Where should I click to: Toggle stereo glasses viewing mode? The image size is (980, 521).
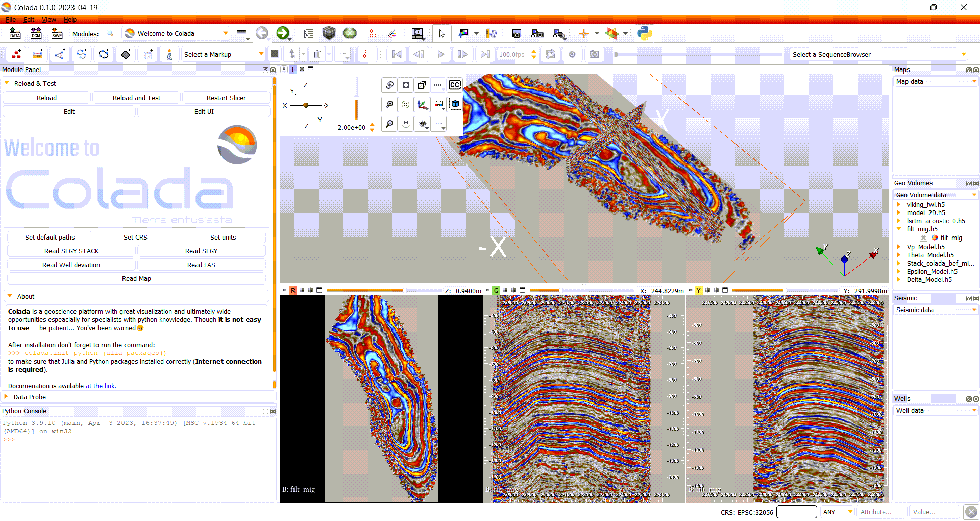click(438, 105)
